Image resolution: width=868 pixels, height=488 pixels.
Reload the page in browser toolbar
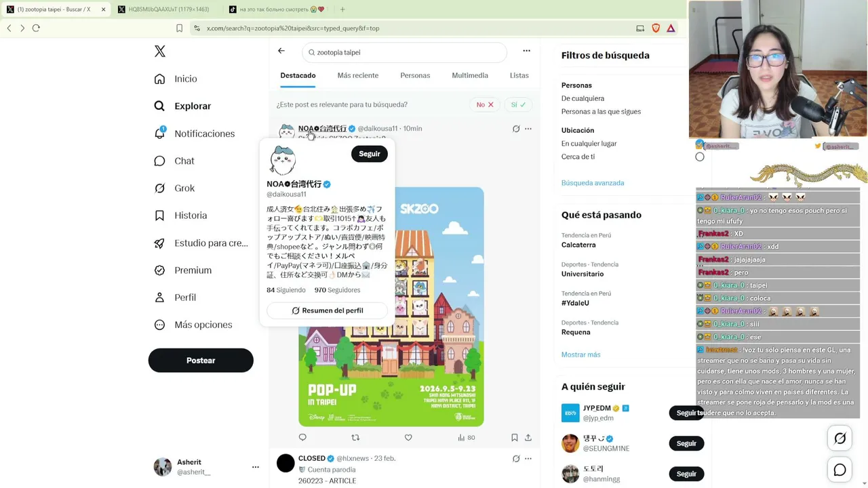(x=36, y=28)
